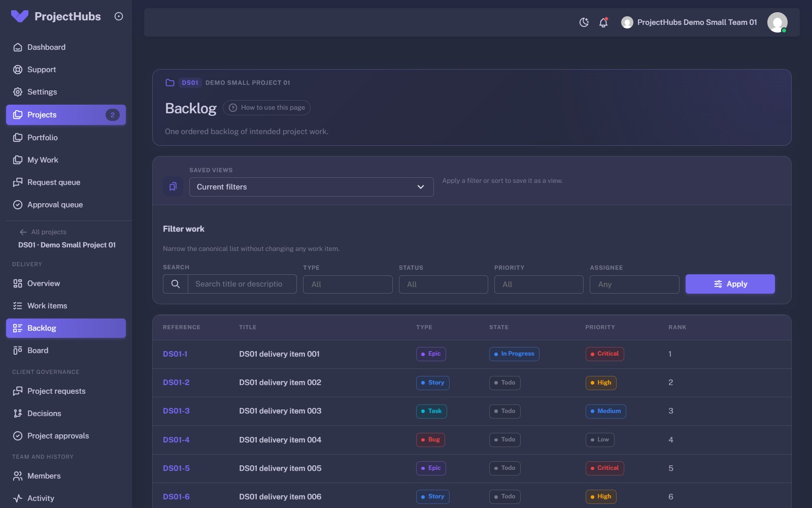The width and height of the screenshot is (812, 508).
Task: Open the Type filter dropdown
Action: coord(348,284)
